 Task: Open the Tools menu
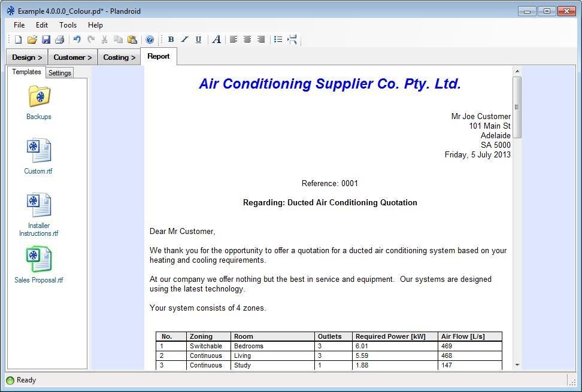tap(68, 25)
